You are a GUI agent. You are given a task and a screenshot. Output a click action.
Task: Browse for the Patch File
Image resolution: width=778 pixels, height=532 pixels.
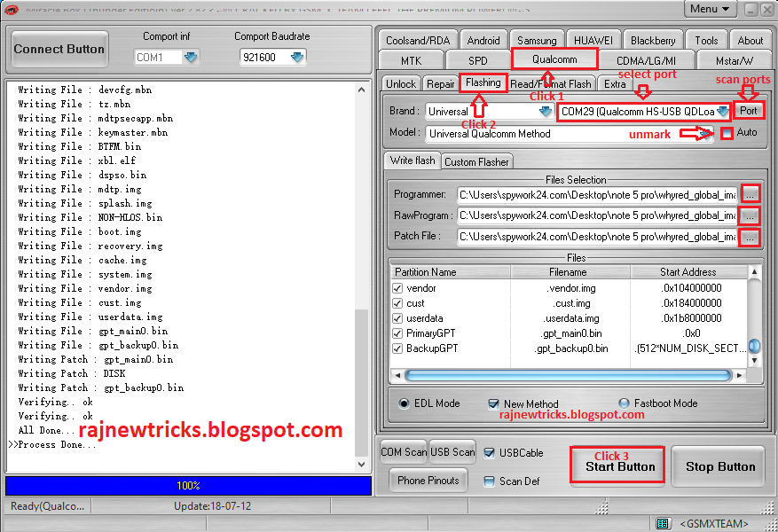coord(750,237)
